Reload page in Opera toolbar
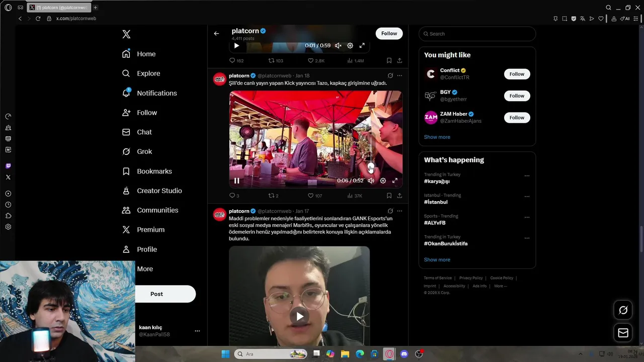Image resolution: width=644 pixels, height=362 pixels. (38, 19)
